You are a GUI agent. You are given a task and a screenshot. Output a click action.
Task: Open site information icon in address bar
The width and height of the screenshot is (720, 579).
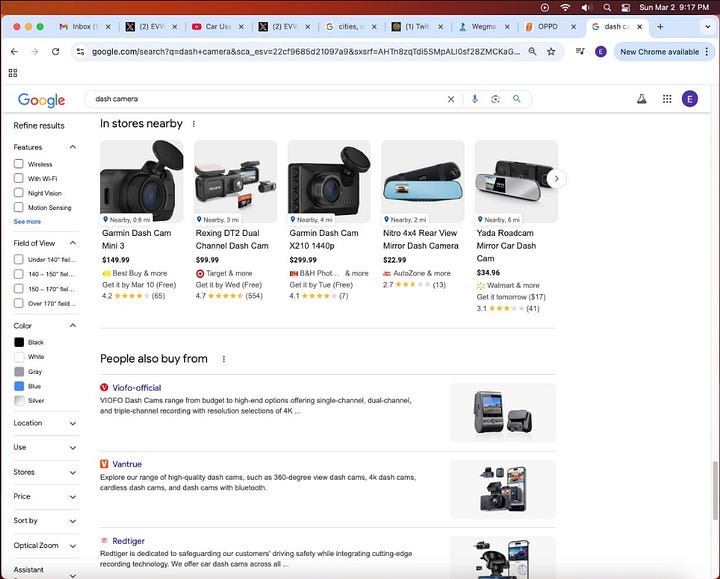[80, 51]
